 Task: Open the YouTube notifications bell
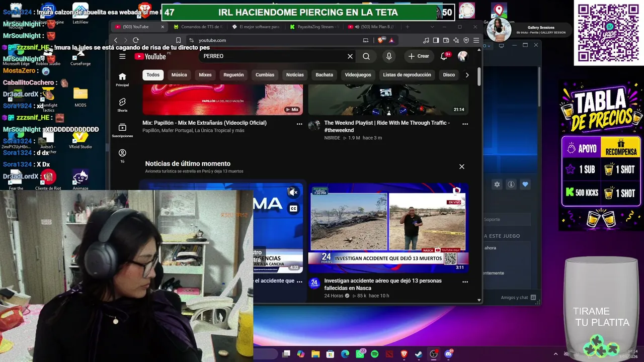click(x=444, y=56)
